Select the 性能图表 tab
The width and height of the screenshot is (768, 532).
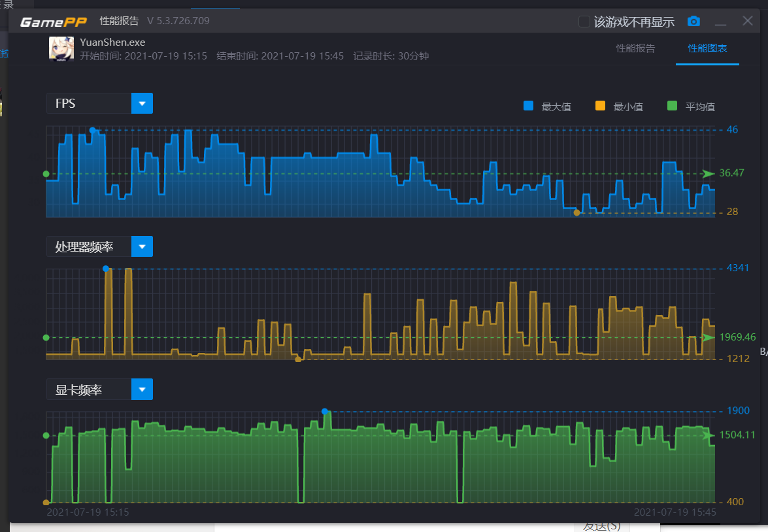707,48
